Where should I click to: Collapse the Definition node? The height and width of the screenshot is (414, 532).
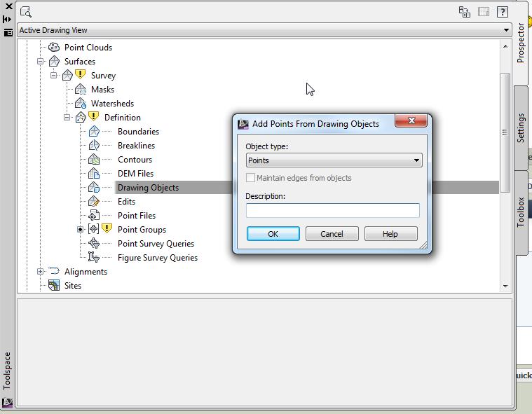point(67,117)
